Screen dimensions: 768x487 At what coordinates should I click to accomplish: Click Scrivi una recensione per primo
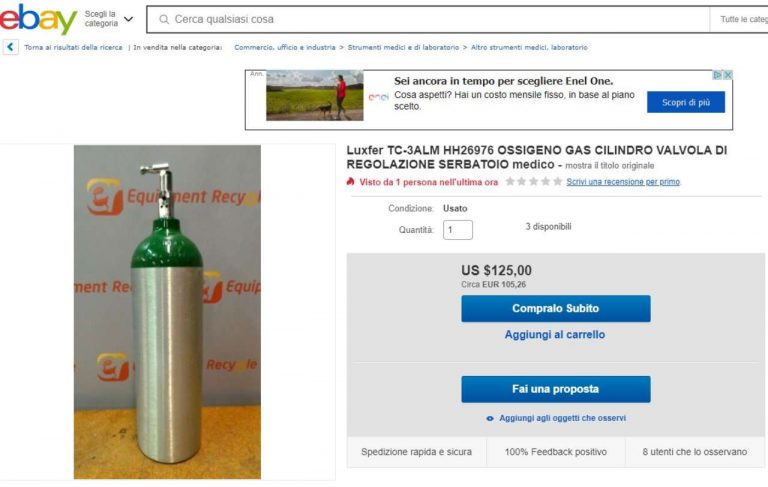[623, 182]
